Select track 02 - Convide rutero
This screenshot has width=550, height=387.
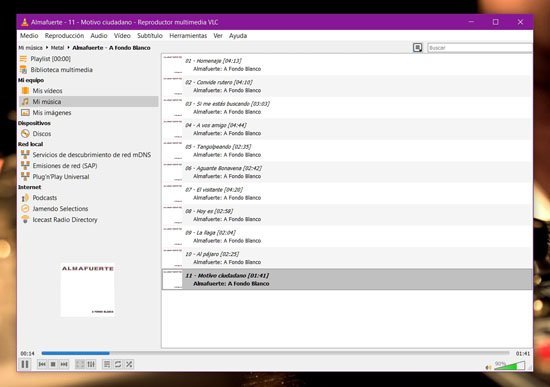click(x=347, y=86)
